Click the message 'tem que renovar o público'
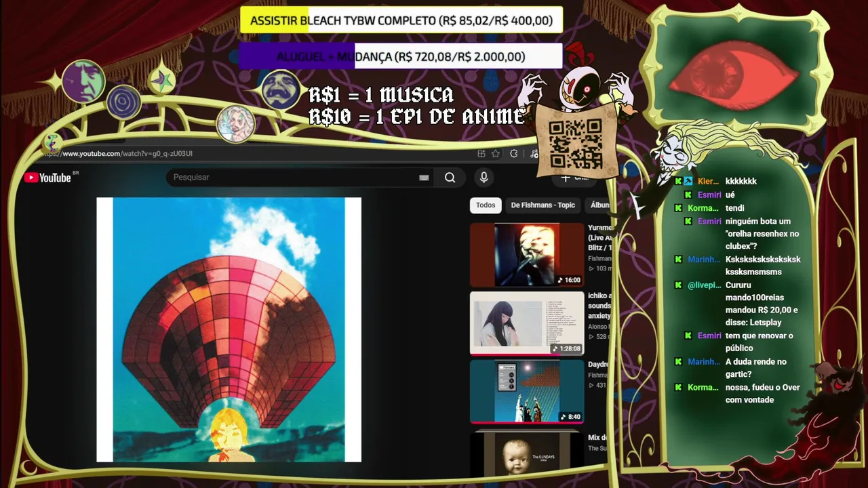 click(759, 342)
